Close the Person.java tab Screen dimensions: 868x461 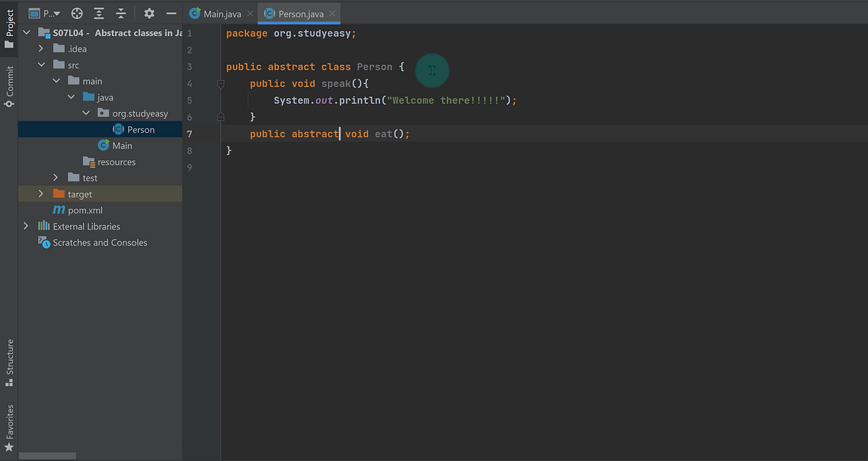pyautogui.click(x=331, y=12)
